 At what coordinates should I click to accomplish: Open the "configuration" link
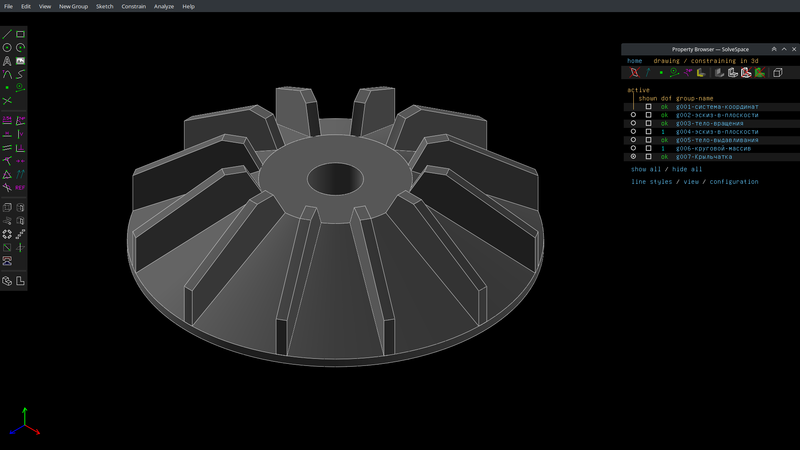(x=734, y=182)
